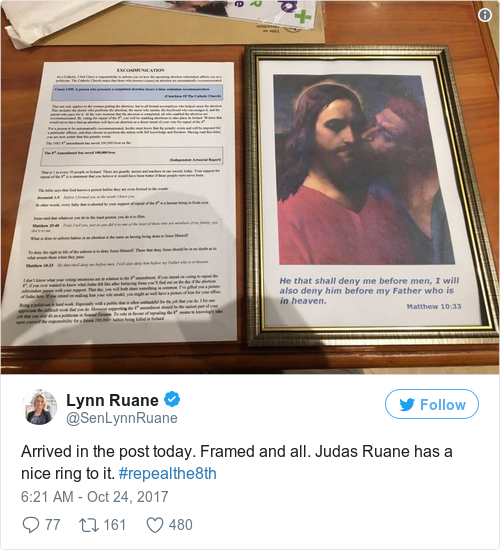The height and width of the screenshot is (550, 500).
Task: Click the Matthew 10:33 verse caption
Action: pos(370,293)
